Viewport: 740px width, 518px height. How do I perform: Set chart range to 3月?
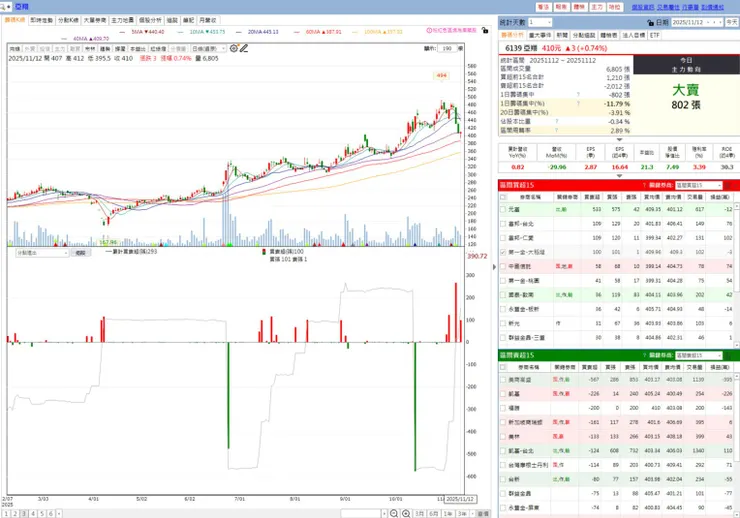pyautogui.click(x=419, y=514)
